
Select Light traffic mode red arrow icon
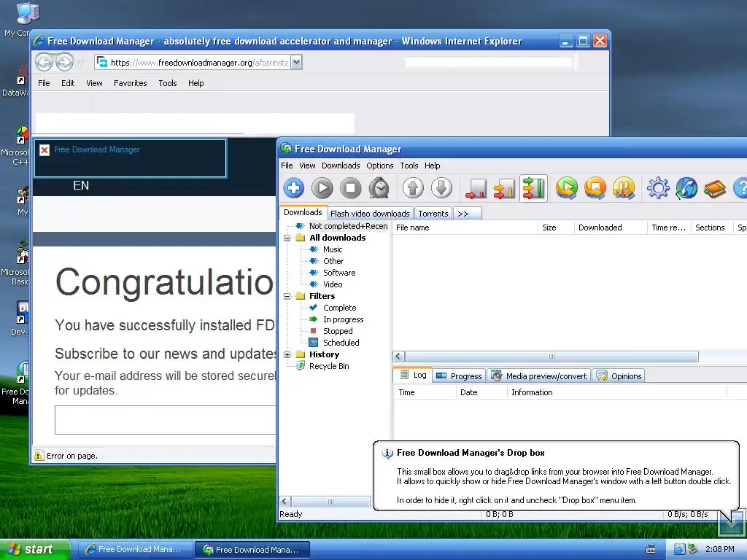click(476, 188)
